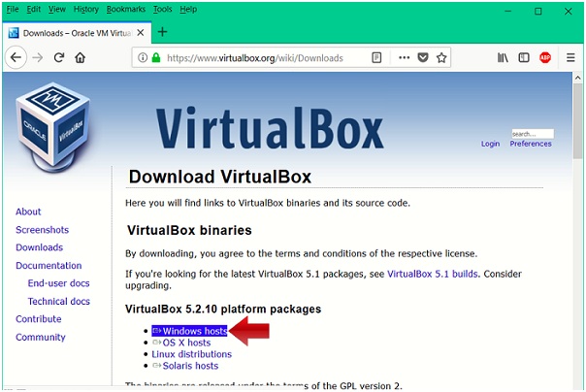
Task: Close the Downloads – Oracle VM VirtualBox tab
Action: (141, 33)
